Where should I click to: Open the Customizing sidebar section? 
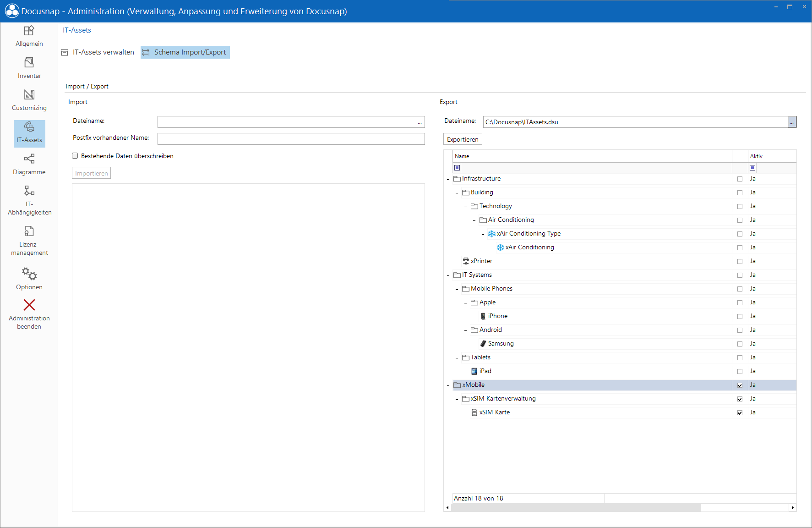click(x=29, y=100)
